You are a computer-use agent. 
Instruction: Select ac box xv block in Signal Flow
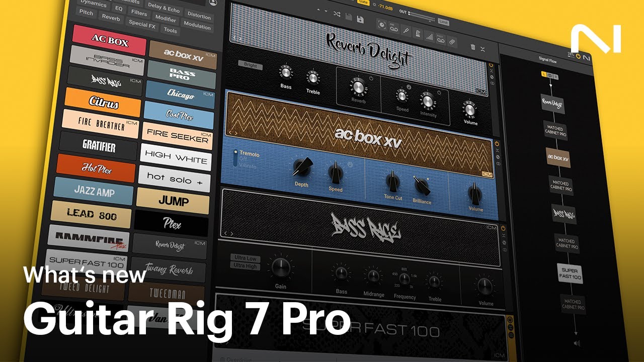[558, 157]
